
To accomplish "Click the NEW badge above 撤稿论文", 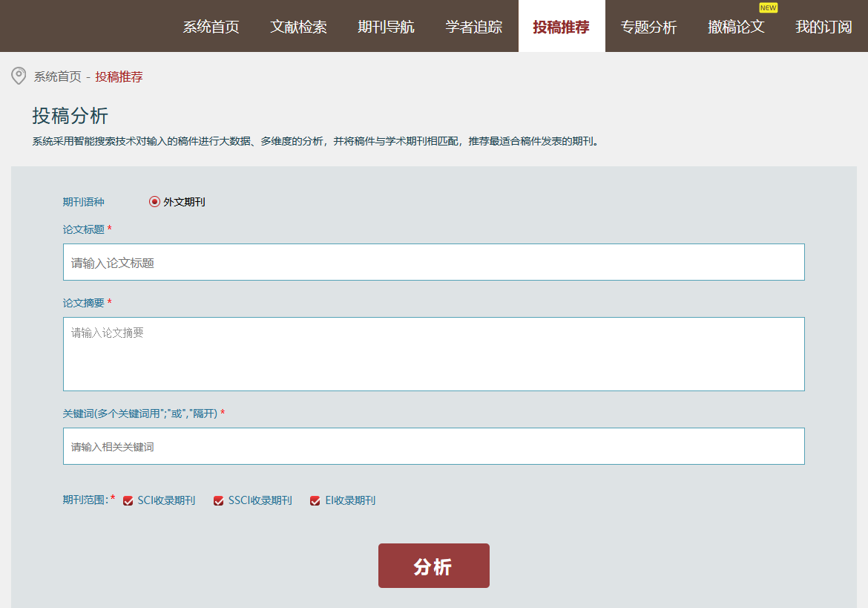I will (x=769, y=7).
